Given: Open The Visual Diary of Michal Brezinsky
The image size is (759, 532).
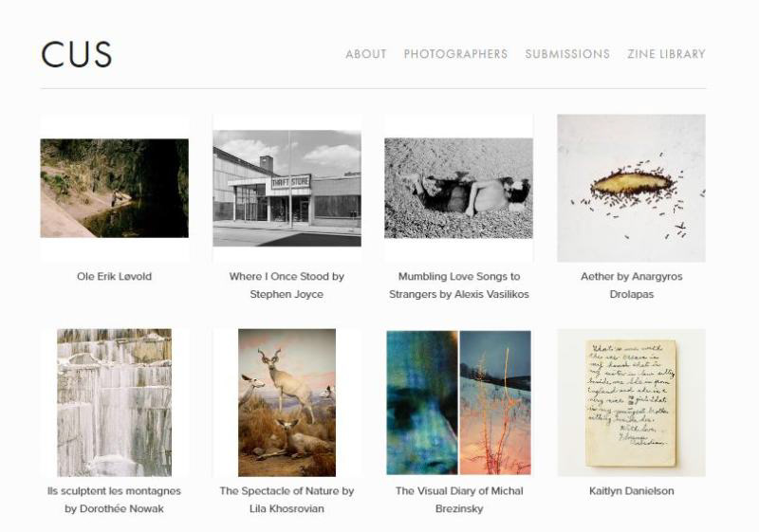Looking at the screenshot, I should point(458,500).
